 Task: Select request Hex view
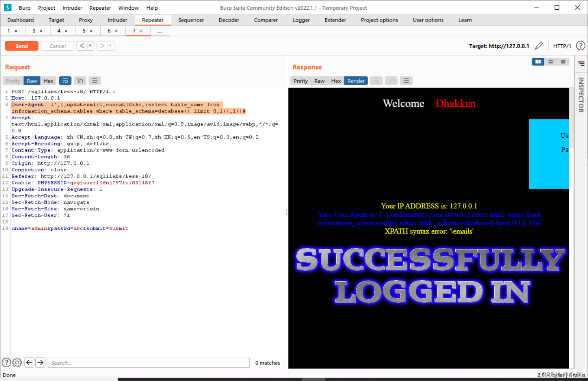pyautogui.click(x=48, y=81)
